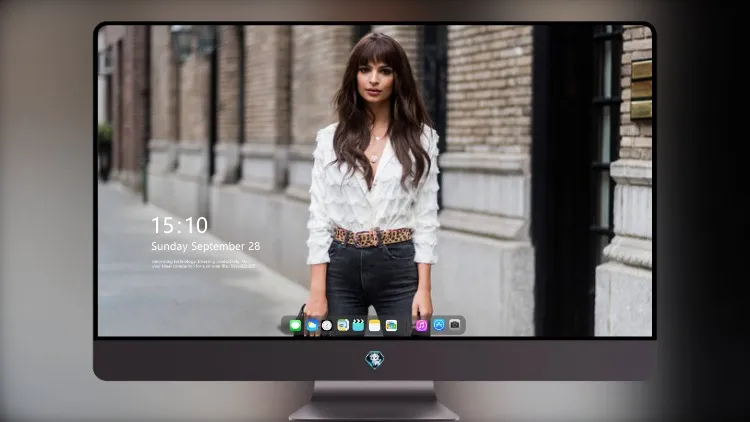Click the dock gap between gallery and music
This screenshot has width=750, height=422.
point(407,326)
